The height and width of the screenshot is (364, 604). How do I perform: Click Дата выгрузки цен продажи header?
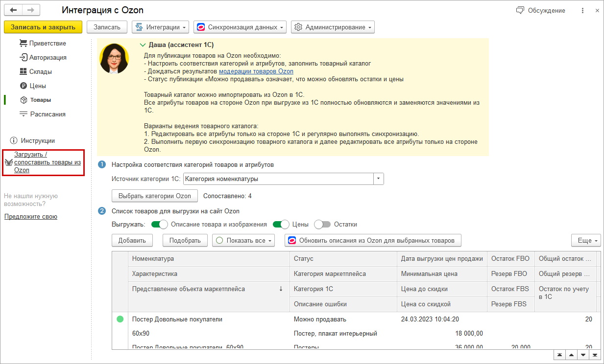tap(442, 258)
